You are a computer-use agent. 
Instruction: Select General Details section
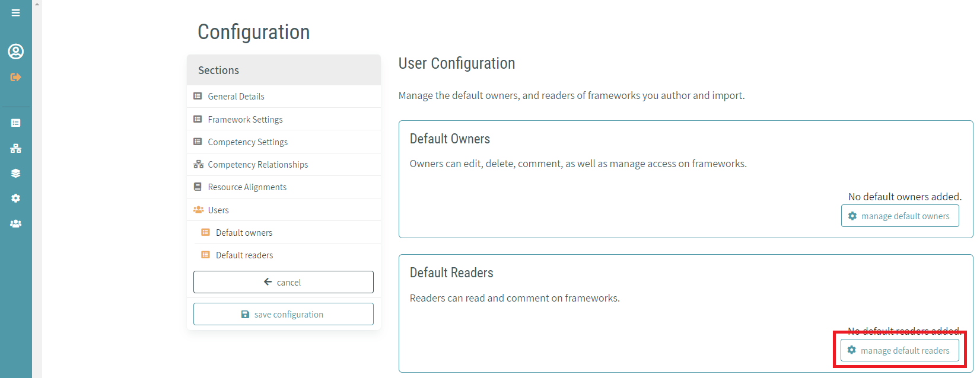tap(284, 96)
